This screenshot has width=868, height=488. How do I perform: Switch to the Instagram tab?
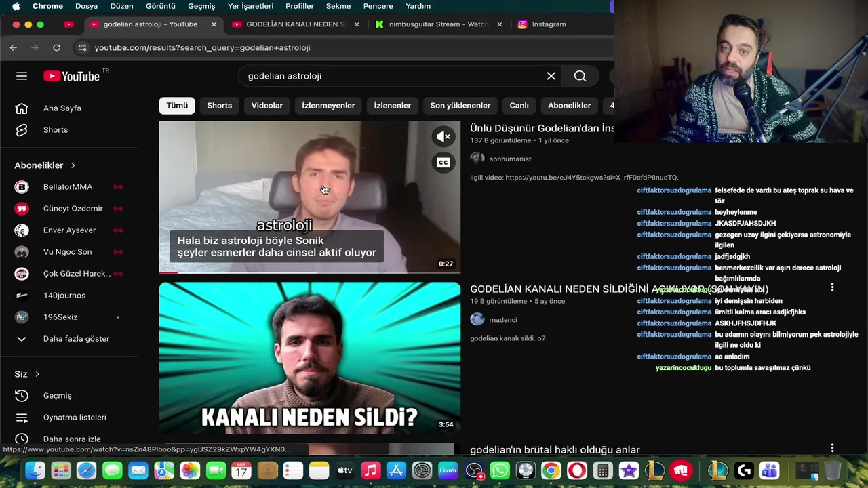[549, 24]
